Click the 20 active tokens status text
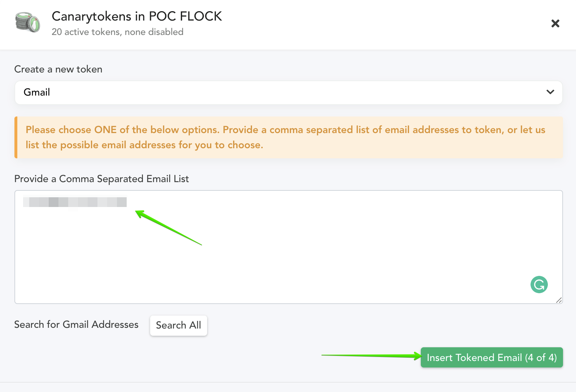This screenshot has height=392, width=576. (118, 32)
